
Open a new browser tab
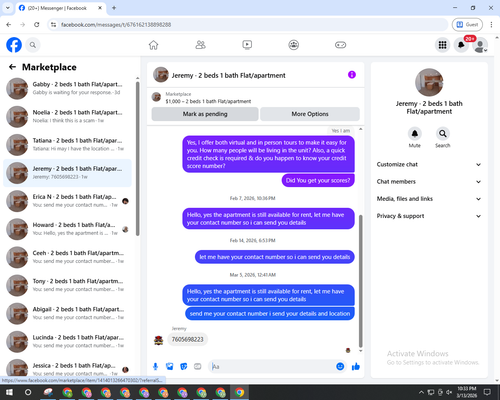pos(114,8)
